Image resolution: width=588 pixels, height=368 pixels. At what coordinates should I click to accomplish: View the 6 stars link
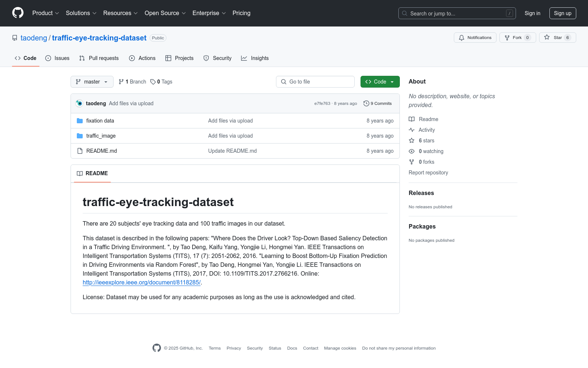(x=422, y=141)
